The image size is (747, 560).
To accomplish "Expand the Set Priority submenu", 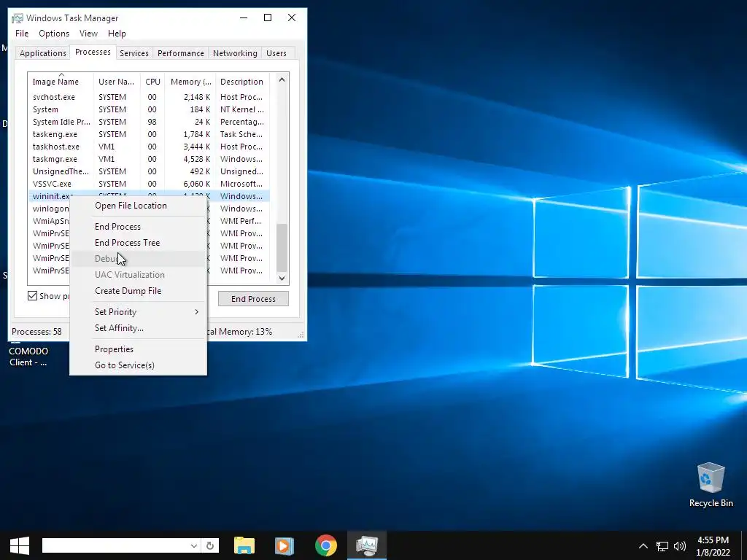I will point(138,312).
